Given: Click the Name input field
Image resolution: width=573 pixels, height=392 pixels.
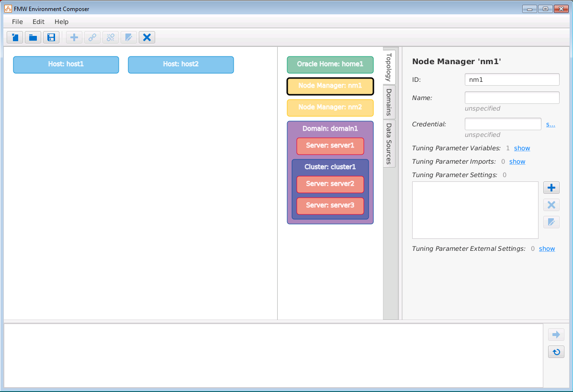Looking at the screenshot, I should click(x=512, y=98).
